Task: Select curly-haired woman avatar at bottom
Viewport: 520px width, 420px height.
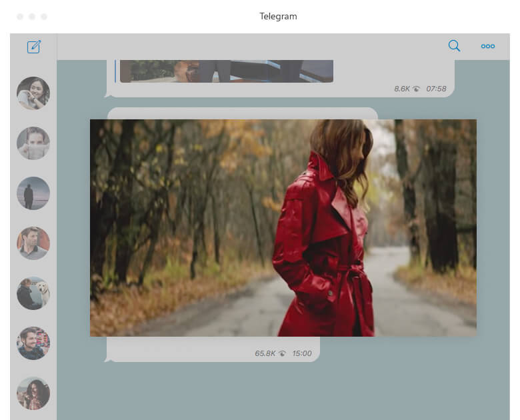Action: [x=33, y=393]
